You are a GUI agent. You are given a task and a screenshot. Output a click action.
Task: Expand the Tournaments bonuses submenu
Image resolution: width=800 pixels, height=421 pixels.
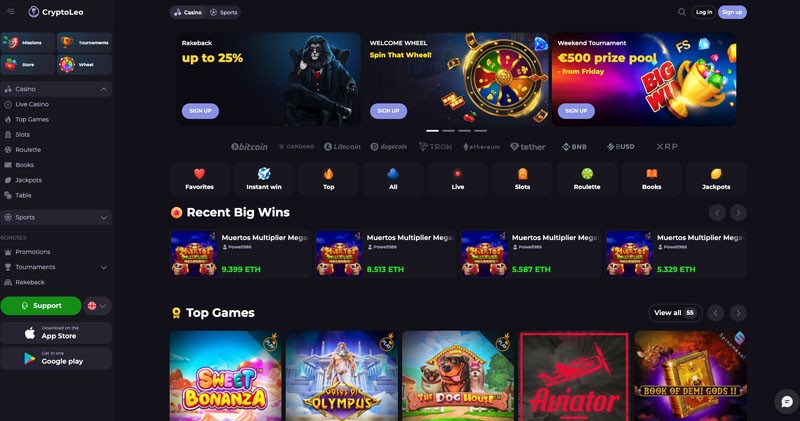104,267
